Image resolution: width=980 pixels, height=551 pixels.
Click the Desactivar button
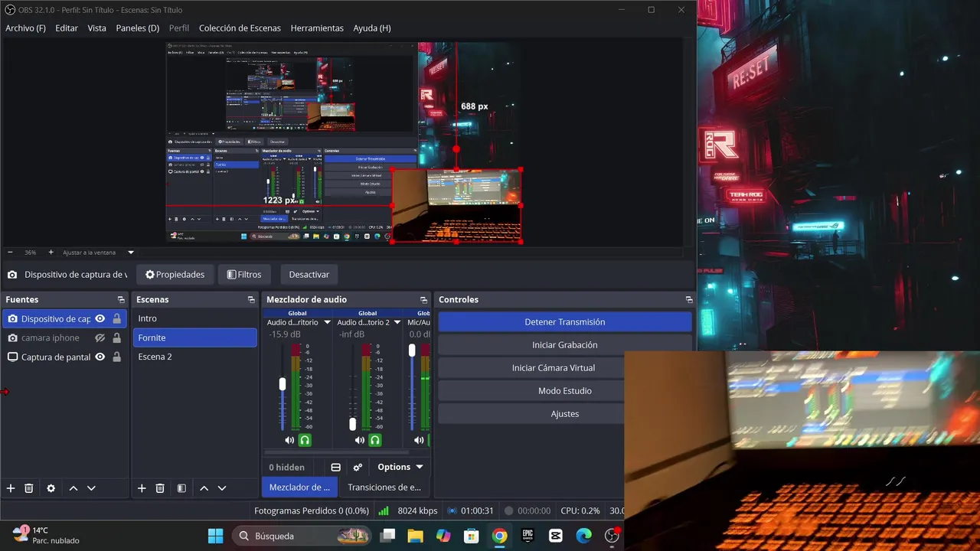click(309, 275)
